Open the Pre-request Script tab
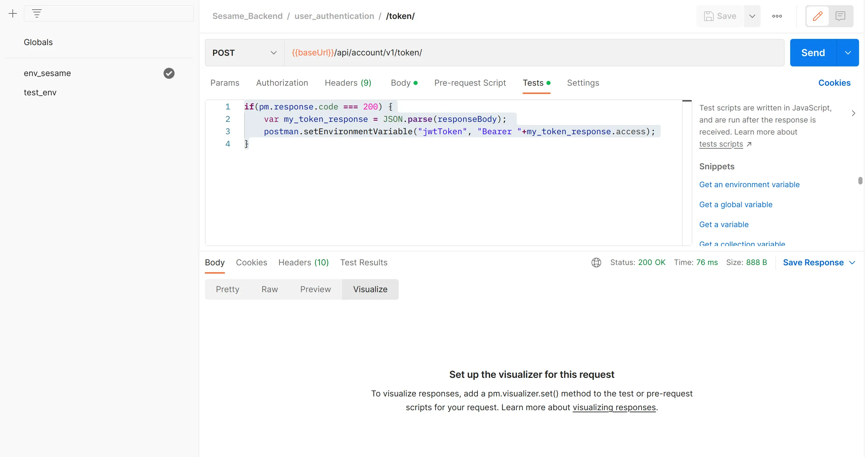 point(470,83)
